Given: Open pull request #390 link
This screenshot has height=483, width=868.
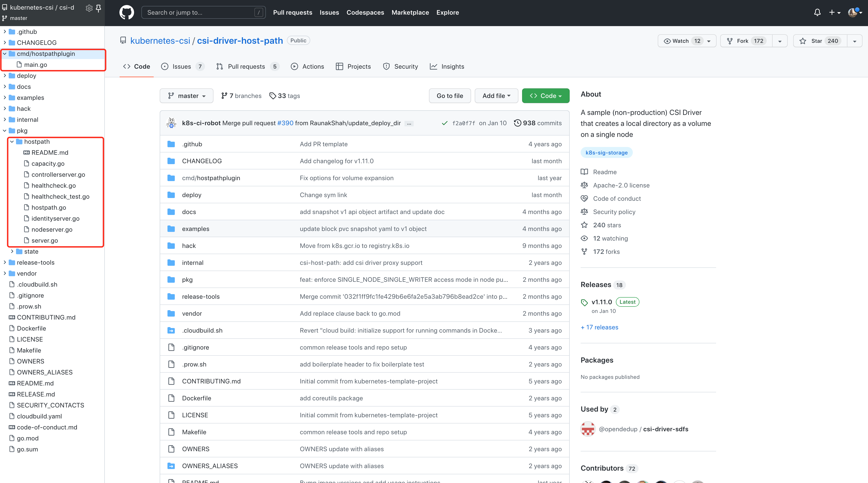Looking at the screenshot, I should [285, 123].
